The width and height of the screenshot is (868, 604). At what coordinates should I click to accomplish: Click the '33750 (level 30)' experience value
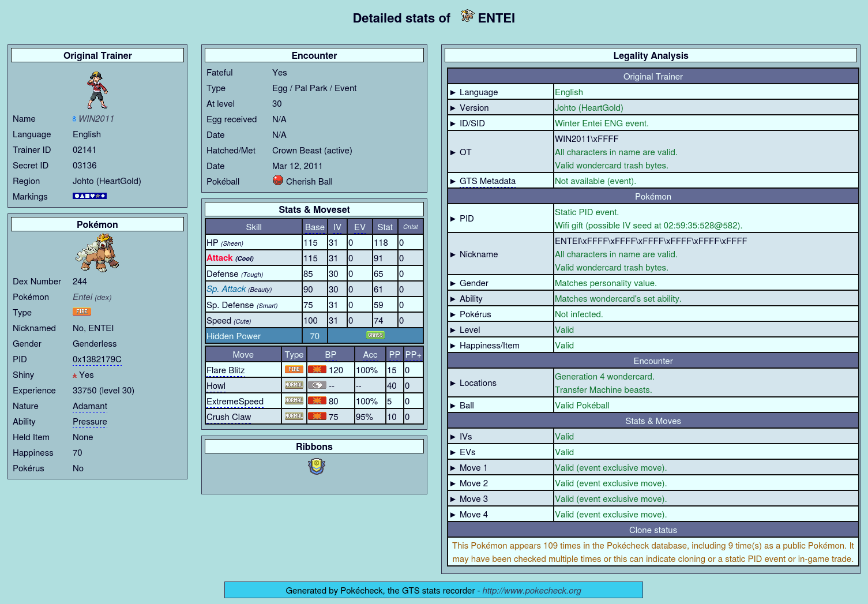coord(103,391)
